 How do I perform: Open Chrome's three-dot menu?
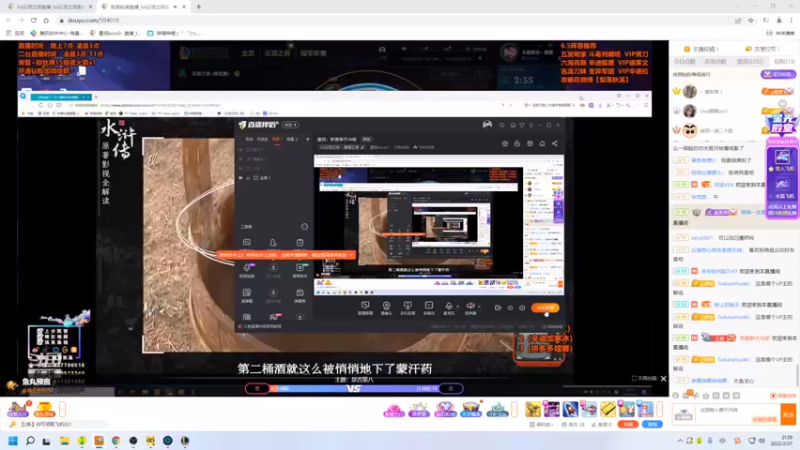coord(791,20)
